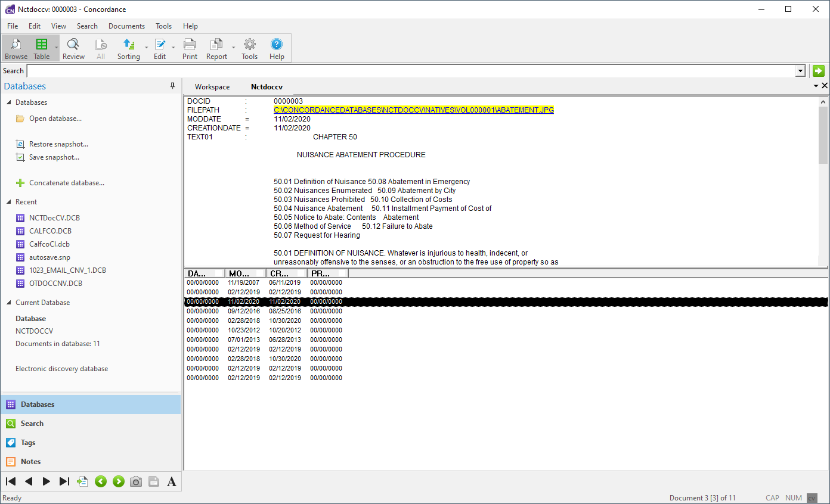Open the Search navigation pane
Image resolution: width=830 pixels, height=504 pixels.
pyautogui.click(x=91, y=424)
